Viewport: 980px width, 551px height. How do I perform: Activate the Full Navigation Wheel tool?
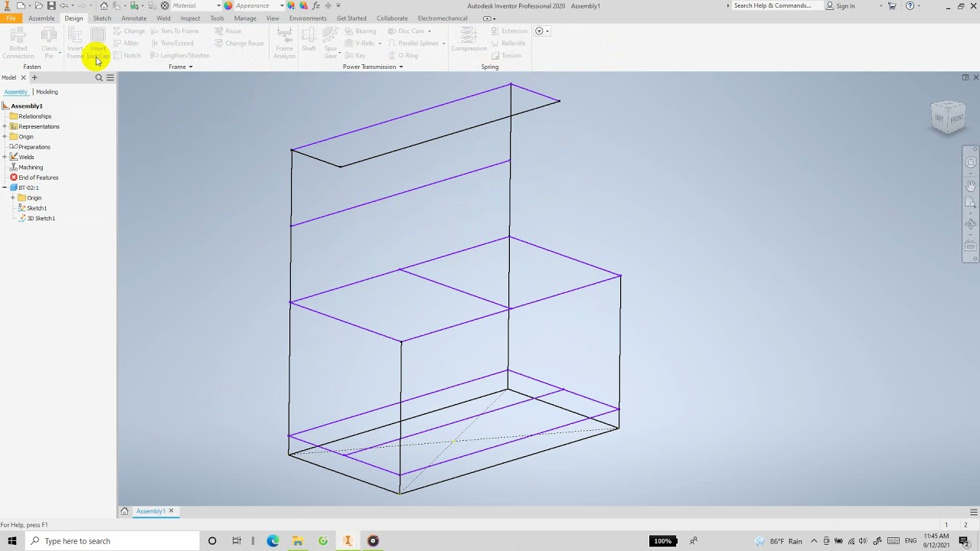coord(971,162)
